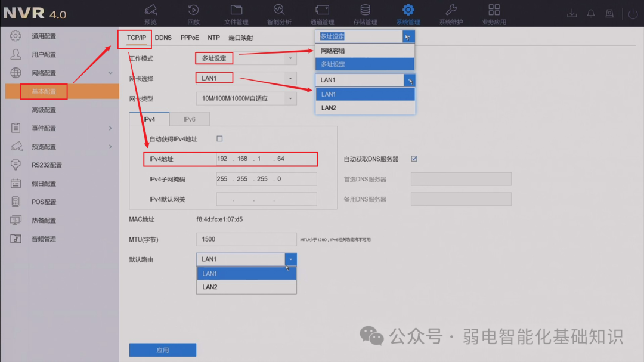Select 网络容错 in enlarged dropdown list
The height and width of the screenshot is (362, 644).
(x=365, y=51)
